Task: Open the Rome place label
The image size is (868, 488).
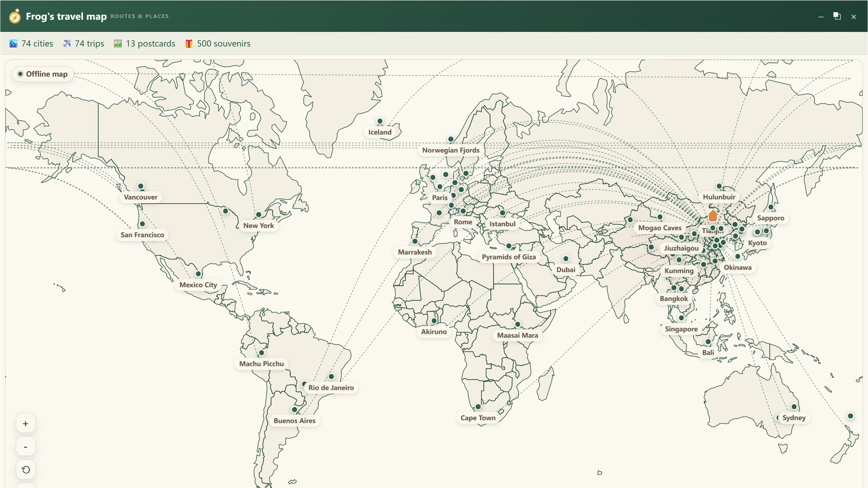Action: (x=463, y=222)
